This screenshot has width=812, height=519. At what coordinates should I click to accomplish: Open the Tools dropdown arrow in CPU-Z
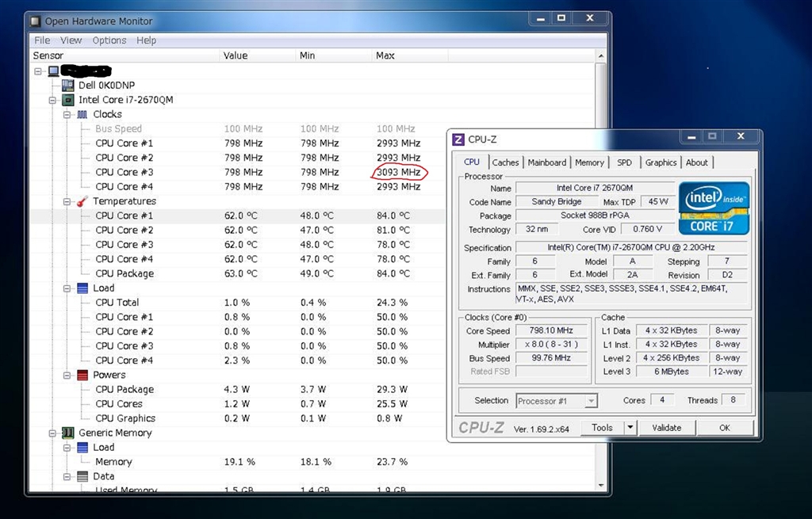click(x=630, y=428)
